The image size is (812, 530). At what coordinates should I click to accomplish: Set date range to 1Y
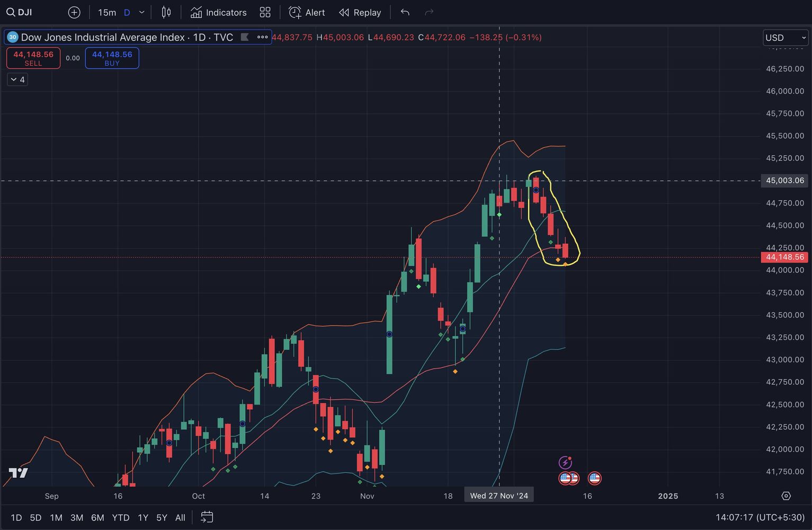(x=143, y=517)
